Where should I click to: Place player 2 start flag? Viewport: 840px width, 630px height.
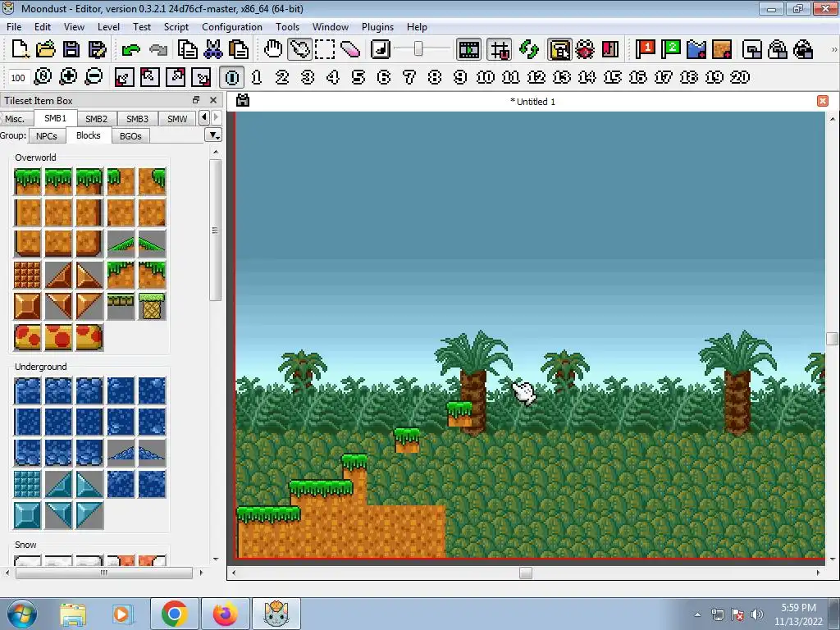point(671,49)
